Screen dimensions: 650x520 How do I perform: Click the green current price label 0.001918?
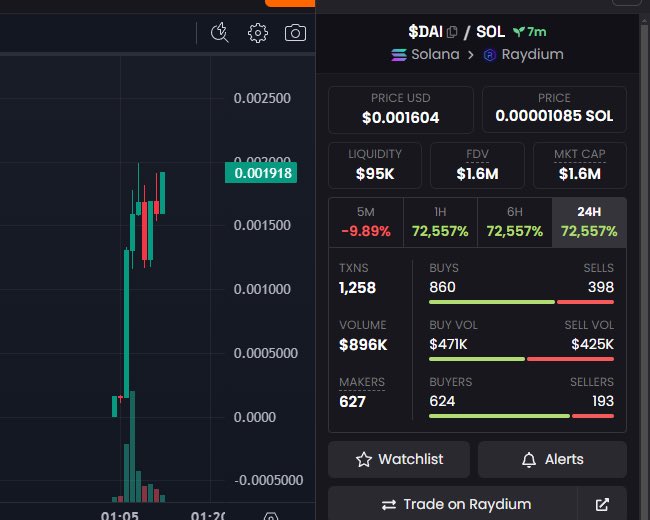coord(261,173)
